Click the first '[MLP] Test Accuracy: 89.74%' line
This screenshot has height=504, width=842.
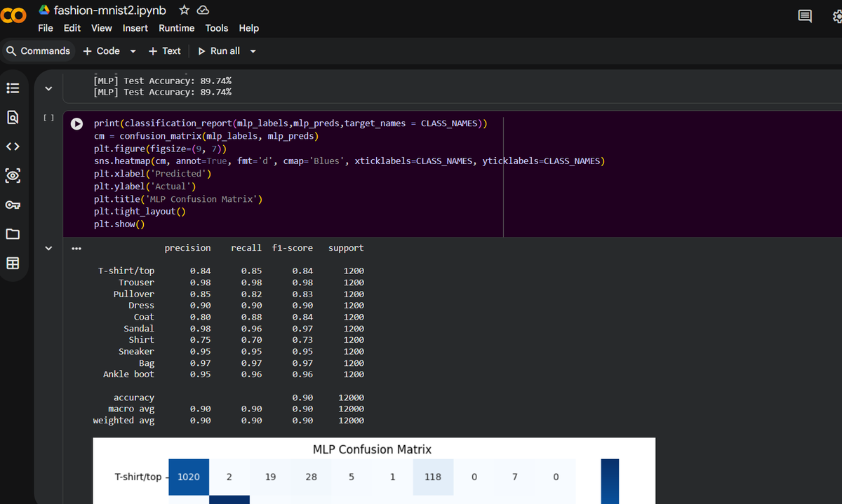[x=162, y=81]
